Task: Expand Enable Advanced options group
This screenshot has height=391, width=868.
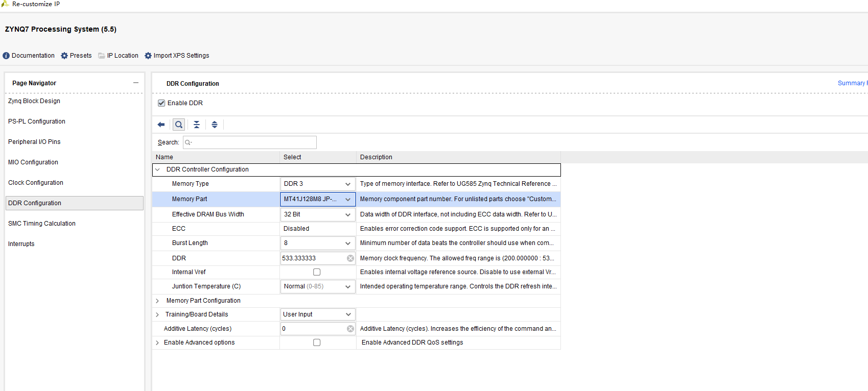Action: tap(157, 343)
